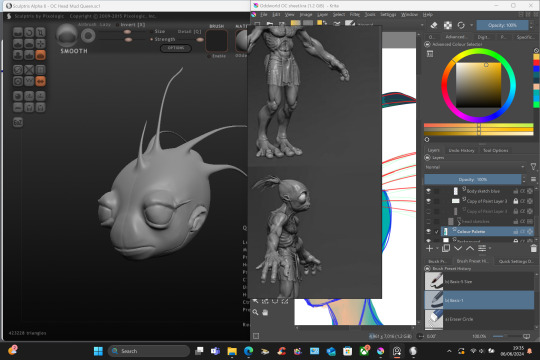Switch to the Quick Settings docker tab
The image size is (540, 360).
point(516,261)
